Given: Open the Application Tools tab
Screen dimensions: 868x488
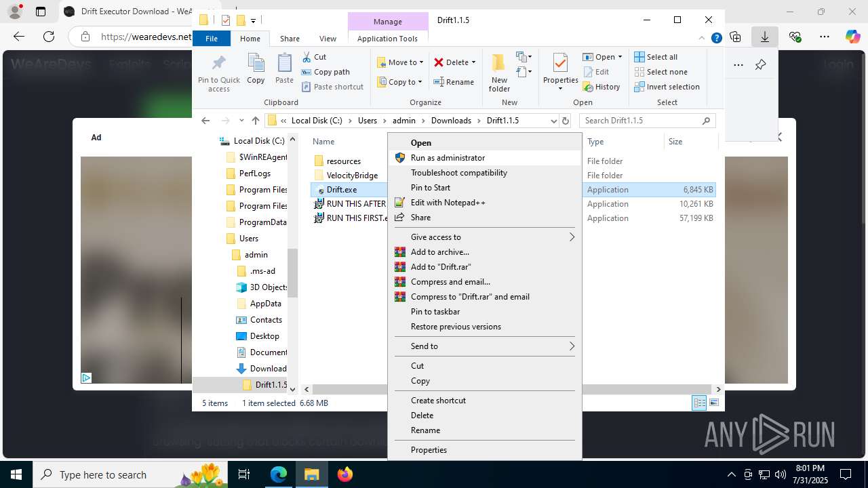Looking at the screenshot, I should coord(387,39).
